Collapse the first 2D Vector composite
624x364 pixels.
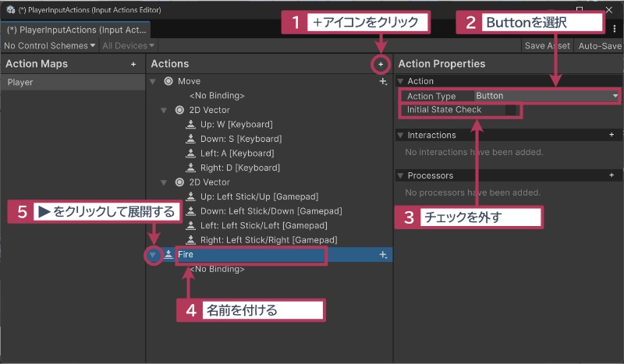click(165, 110)
